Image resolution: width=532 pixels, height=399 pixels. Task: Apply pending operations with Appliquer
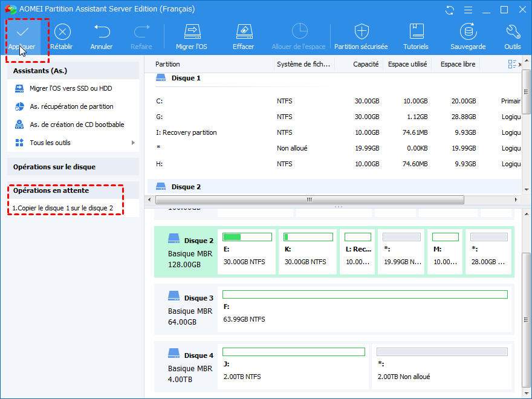click(x=22, y=37)
